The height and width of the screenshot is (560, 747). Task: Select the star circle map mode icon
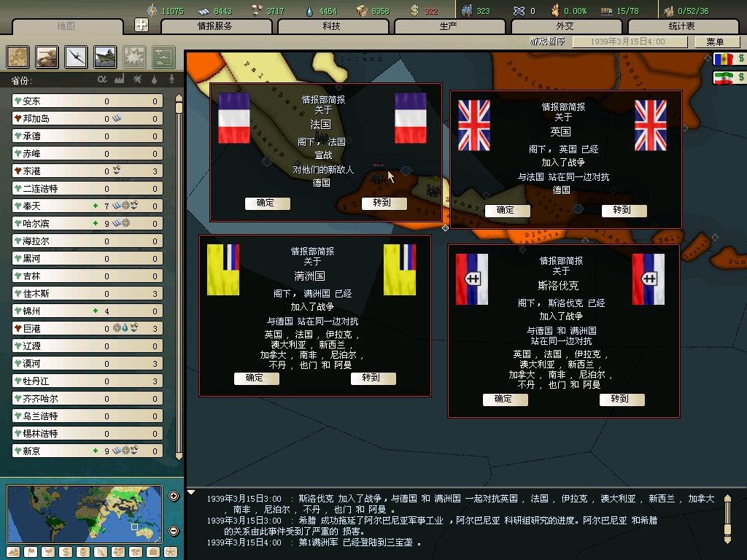click(x=171, y=552)
